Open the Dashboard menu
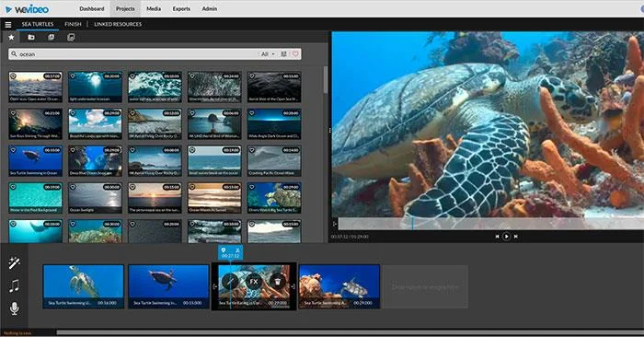644x337 pixels. [92, 8]
